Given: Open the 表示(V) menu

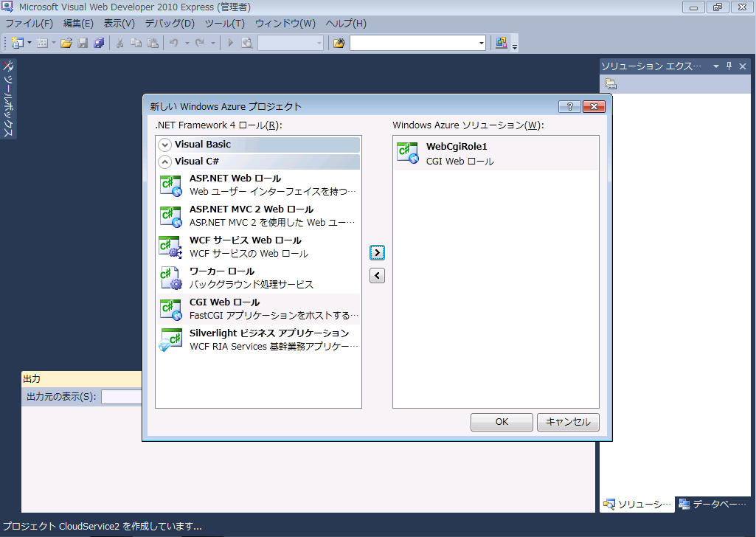Looking at the screenshot, I should [x=119, y=23].
